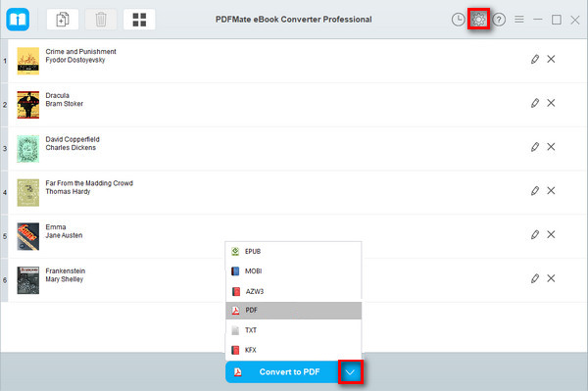Select Frankenstein cover thumbnail

(28, 280)
